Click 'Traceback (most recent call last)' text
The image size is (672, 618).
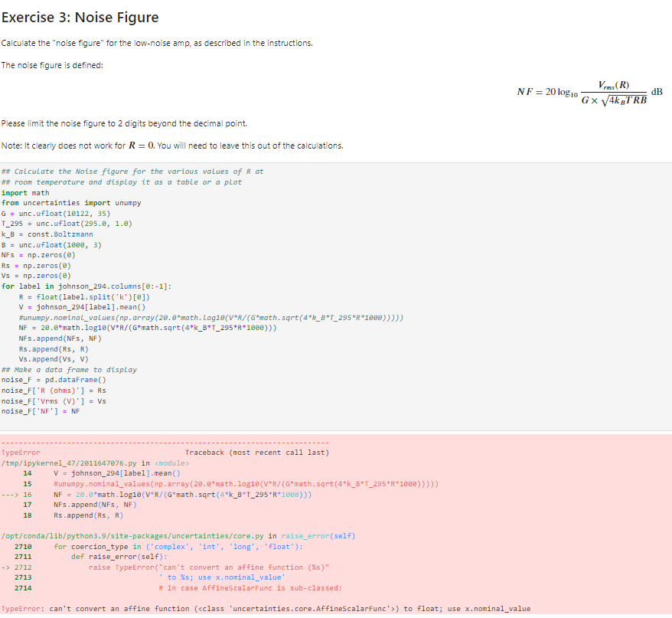click(257, 453)
